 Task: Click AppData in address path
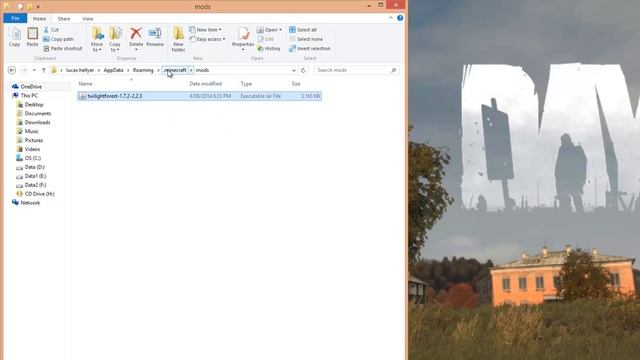tap(113, 70)
